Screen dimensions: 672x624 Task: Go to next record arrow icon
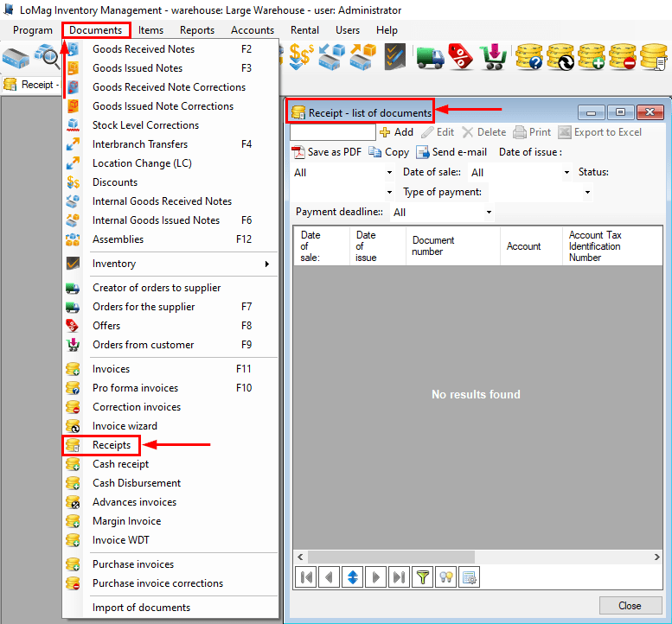[x=376, y=577]
